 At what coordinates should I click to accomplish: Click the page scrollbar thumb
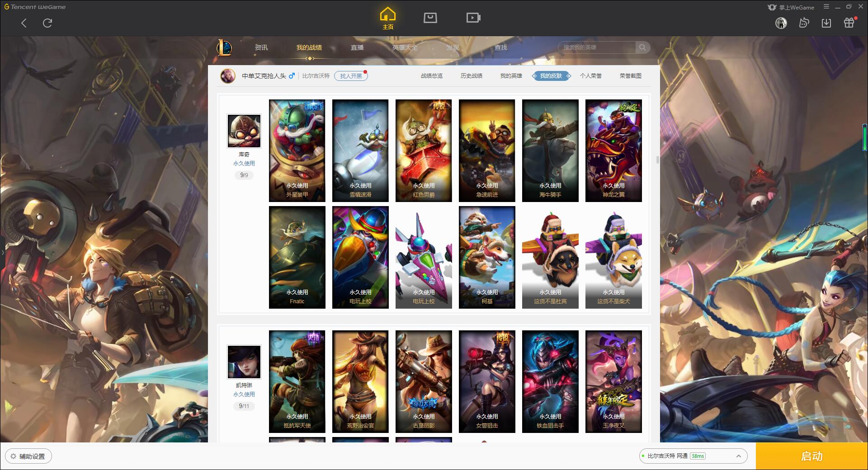[657, 160]
